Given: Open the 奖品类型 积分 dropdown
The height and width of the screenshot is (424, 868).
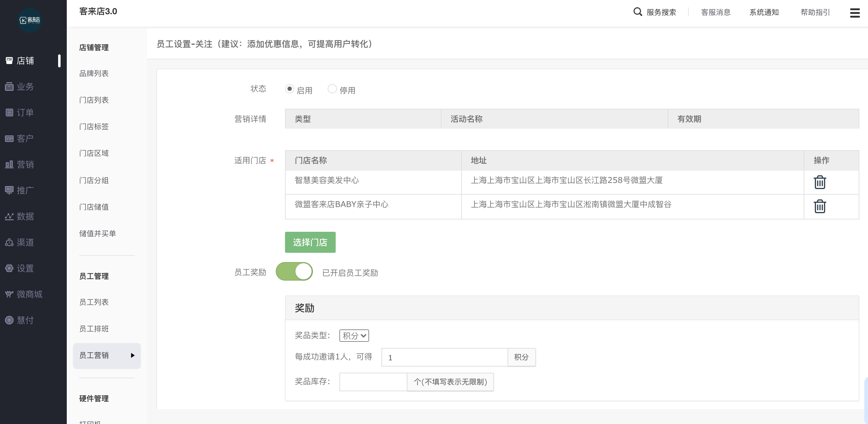Looking at the screenshot, I should click(x=354, y=335).
